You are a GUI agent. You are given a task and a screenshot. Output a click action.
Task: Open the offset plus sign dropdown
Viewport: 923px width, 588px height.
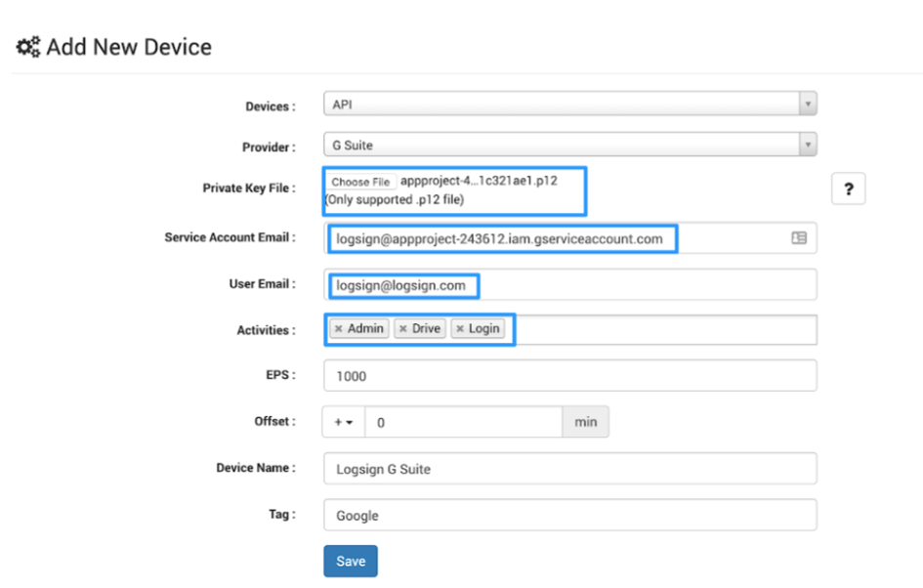click(344, 422)
